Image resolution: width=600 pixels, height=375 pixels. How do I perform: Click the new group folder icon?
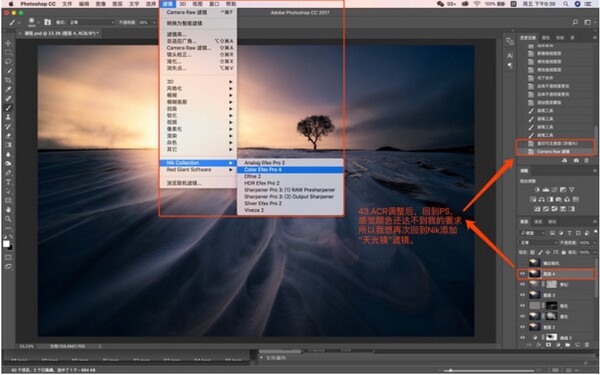pos(567,345)
